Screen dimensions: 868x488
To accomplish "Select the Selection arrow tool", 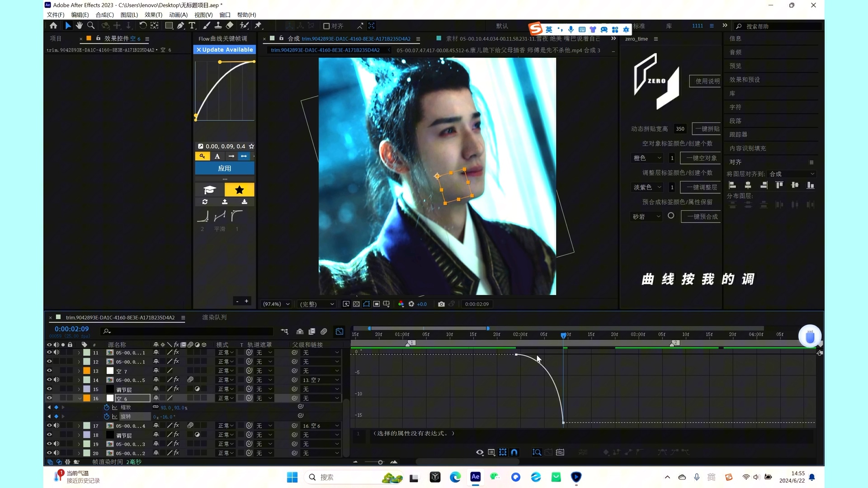I will pos(68,26).
